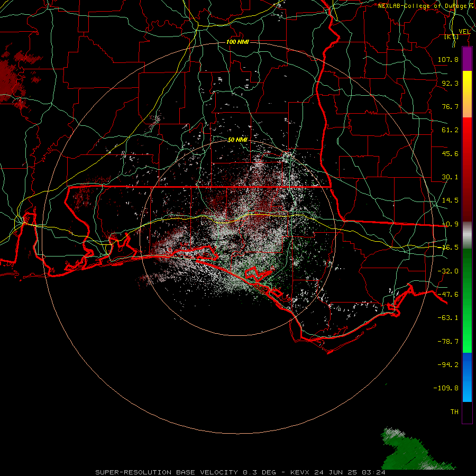Click the yellow-orange segment of the color bar
476x476 pixels.
tap(467, 94)
